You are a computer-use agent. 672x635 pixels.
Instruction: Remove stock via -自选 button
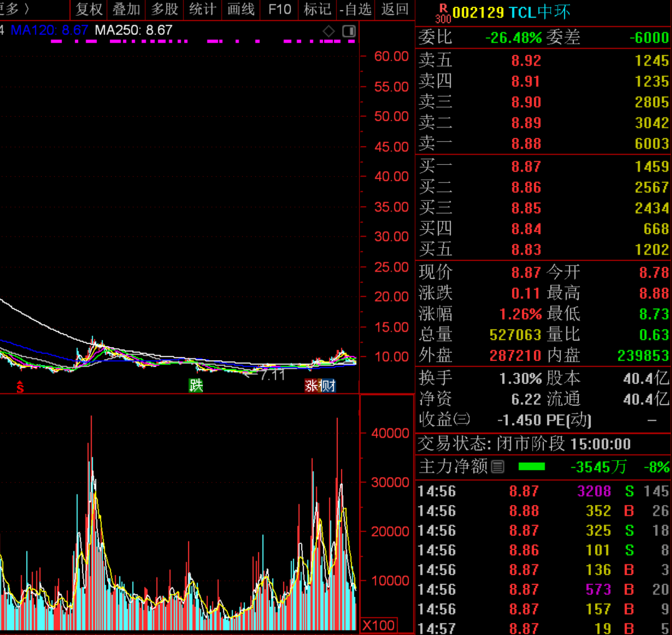(x=355, y=9)
